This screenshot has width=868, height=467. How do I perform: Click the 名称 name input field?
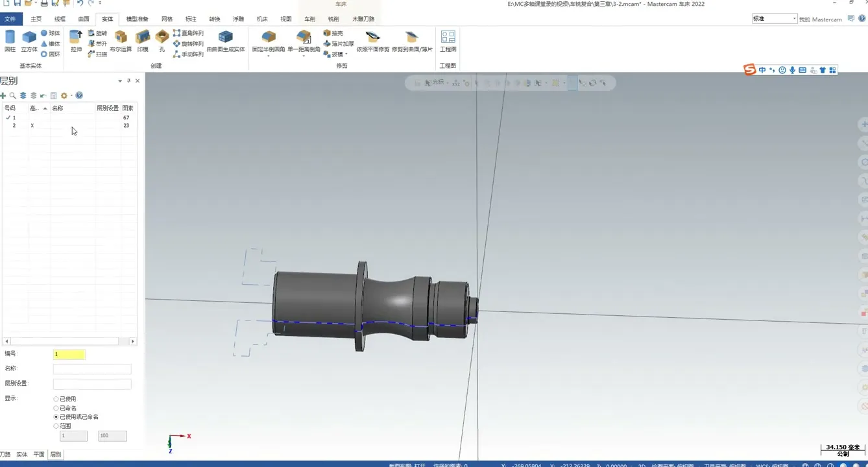92,369
